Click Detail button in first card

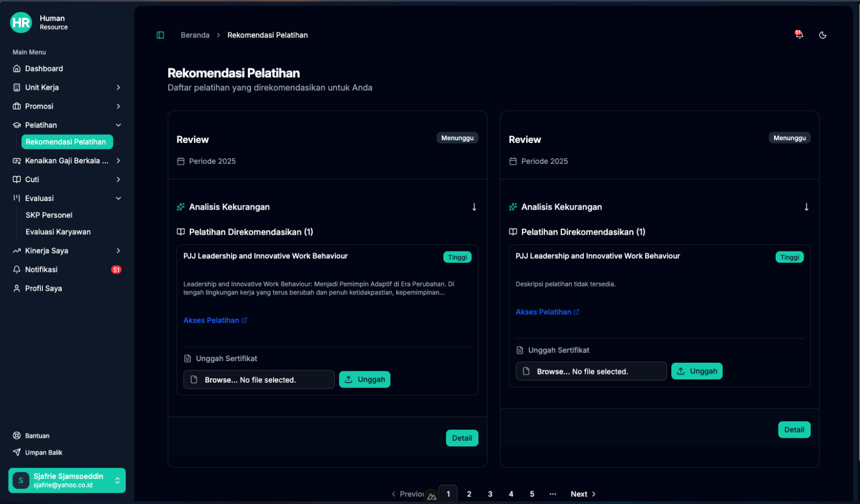click(462, 438)
